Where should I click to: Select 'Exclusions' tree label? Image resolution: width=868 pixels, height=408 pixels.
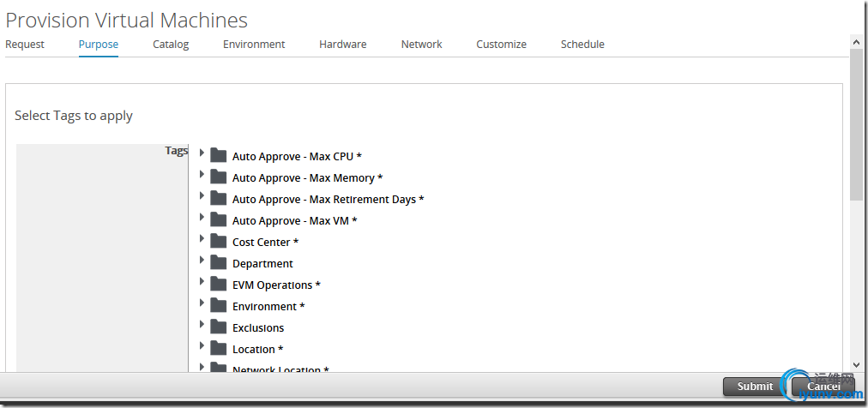258,327
